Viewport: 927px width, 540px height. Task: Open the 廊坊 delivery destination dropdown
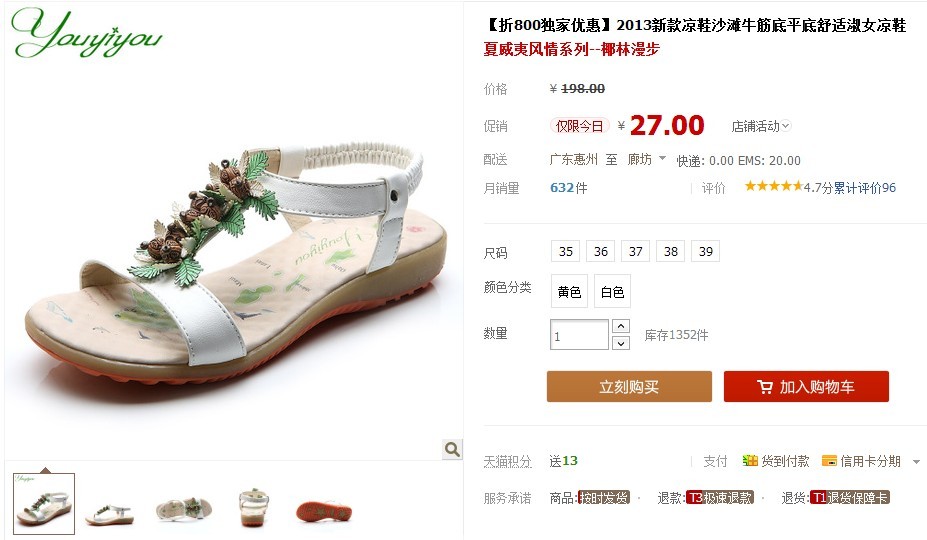[647, 159]
